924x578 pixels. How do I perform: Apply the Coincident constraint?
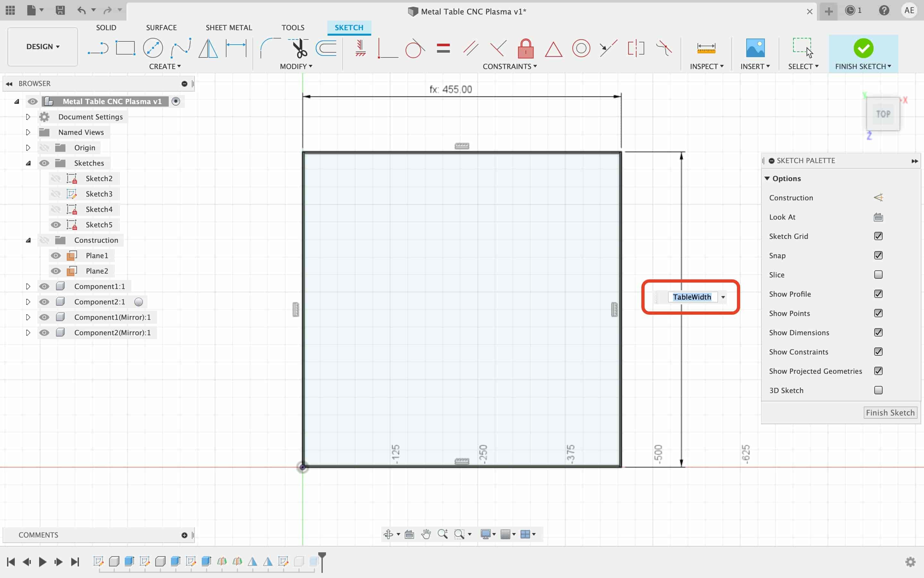(388, 48)
